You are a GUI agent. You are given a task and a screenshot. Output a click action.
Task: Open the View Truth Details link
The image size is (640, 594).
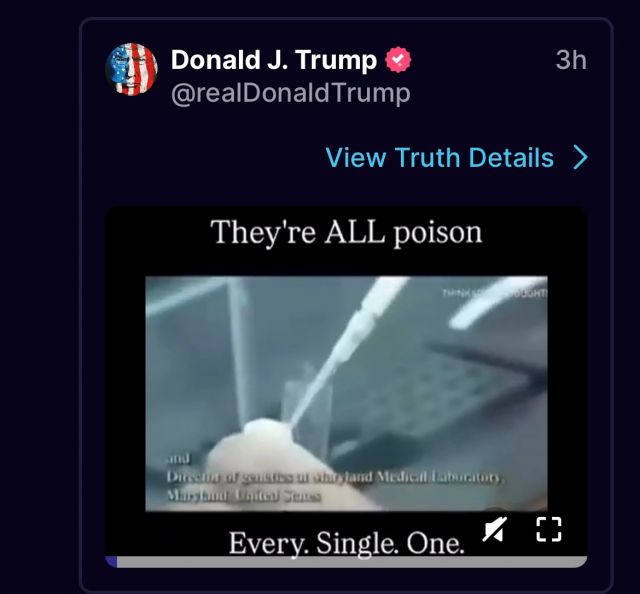tap(440, 157)
